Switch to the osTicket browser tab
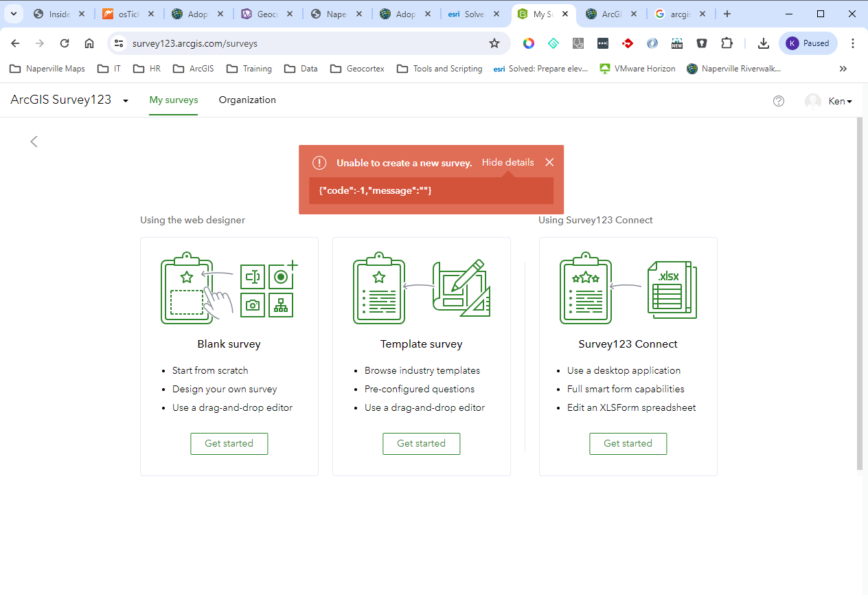Screen dimensions: 868x595 pos(128,14)
